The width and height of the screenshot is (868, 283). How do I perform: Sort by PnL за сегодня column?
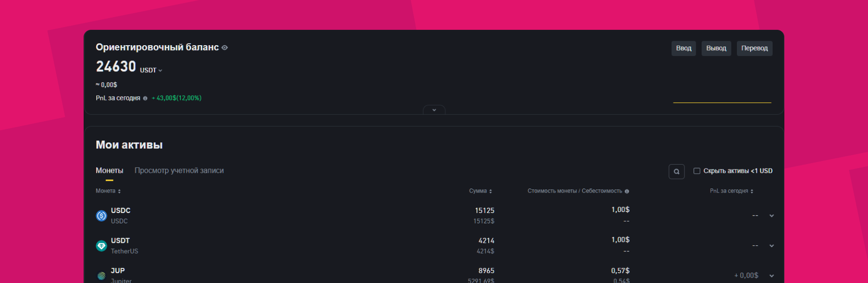(731, 191)
